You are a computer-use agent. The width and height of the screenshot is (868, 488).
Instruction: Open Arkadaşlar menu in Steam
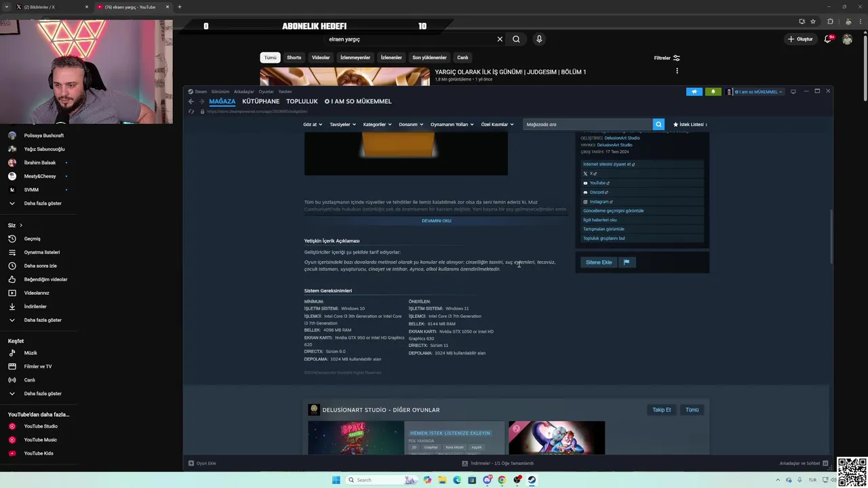(244, 91)
